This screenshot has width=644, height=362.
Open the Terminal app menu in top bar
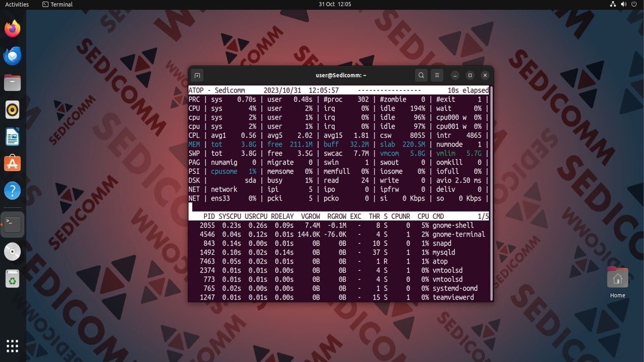57,4
